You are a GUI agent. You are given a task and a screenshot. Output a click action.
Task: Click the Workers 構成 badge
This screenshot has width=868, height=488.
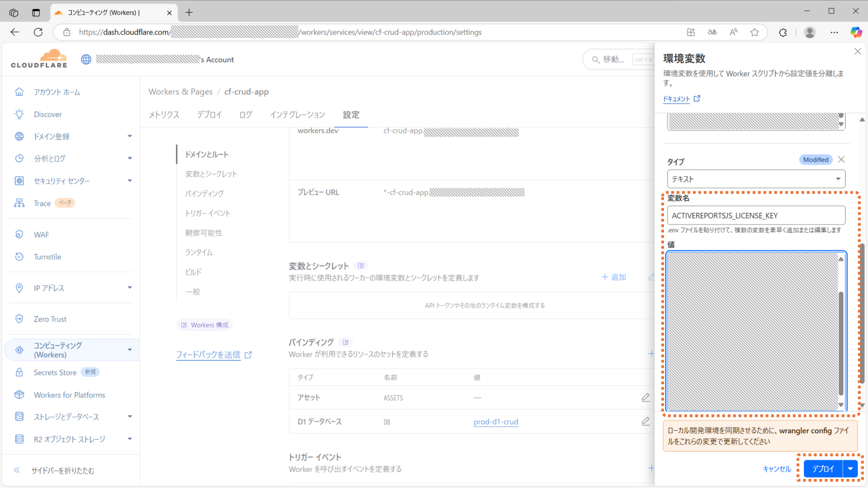(x=205, y=325)
